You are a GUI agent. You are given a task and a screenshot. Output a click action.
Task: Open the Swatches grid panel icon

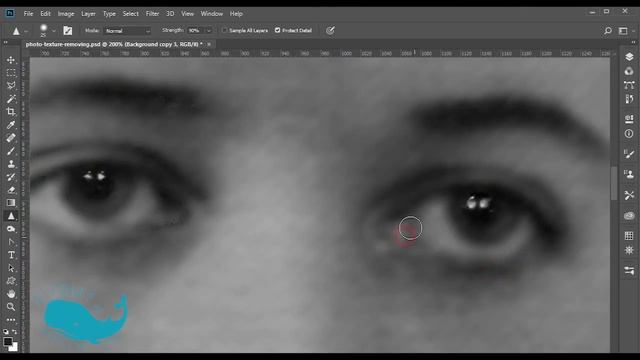629,236
